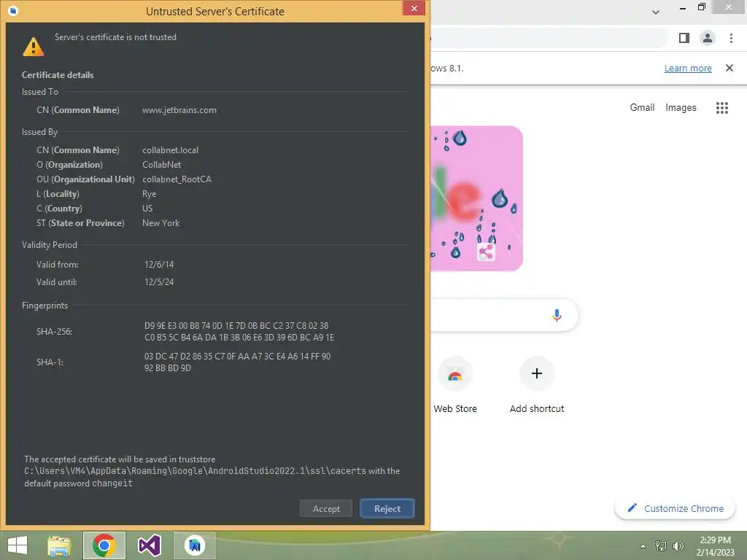
Task: Click Valid from date 12/6/14
Action: pos(159,264)
